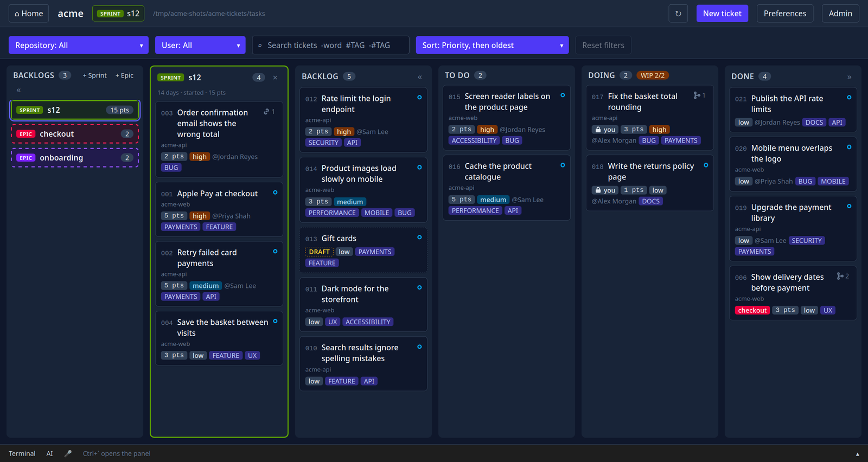The image size is (868, 462).
Task: Go to Home via house icon
Action: tap(29, 14)
